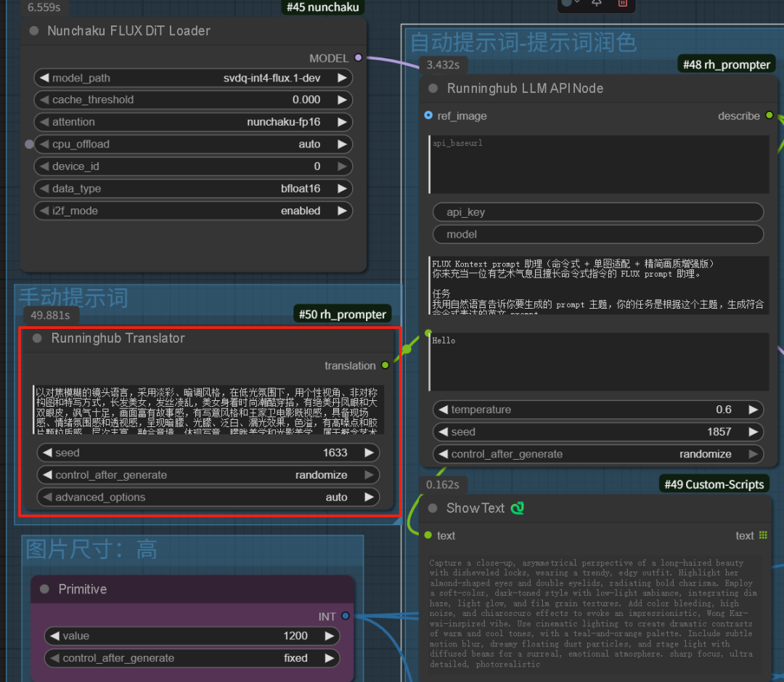Viewport: 784px width, 682px height.
Task: Click the describe output connector
Action: (769, 115)
